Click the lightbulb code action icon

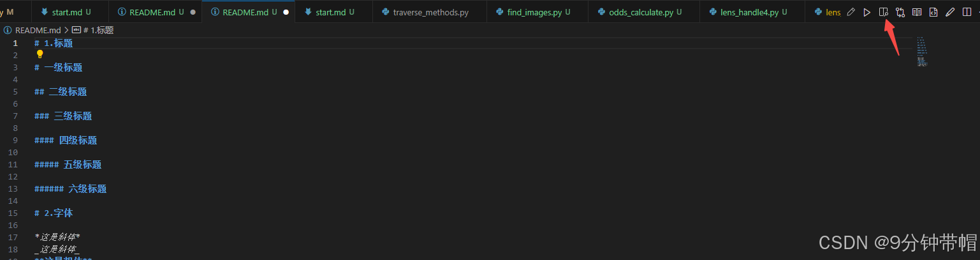tap(40, 54)
